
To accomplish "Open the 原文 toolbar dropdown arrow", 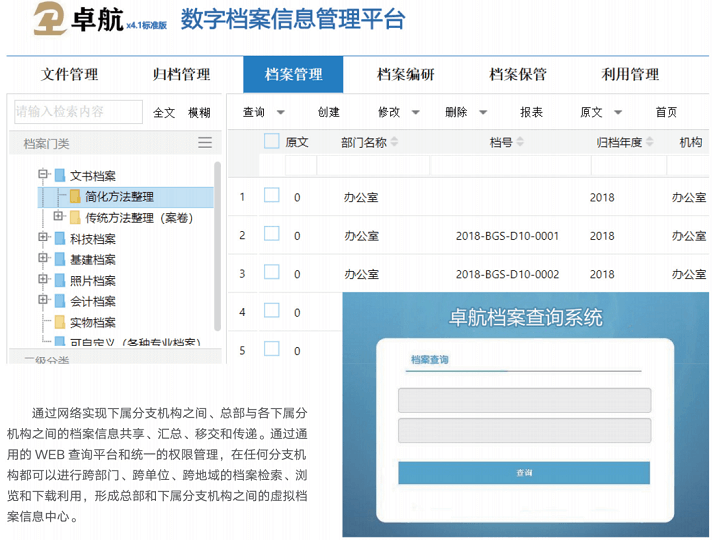I will (x=618, y=112).
